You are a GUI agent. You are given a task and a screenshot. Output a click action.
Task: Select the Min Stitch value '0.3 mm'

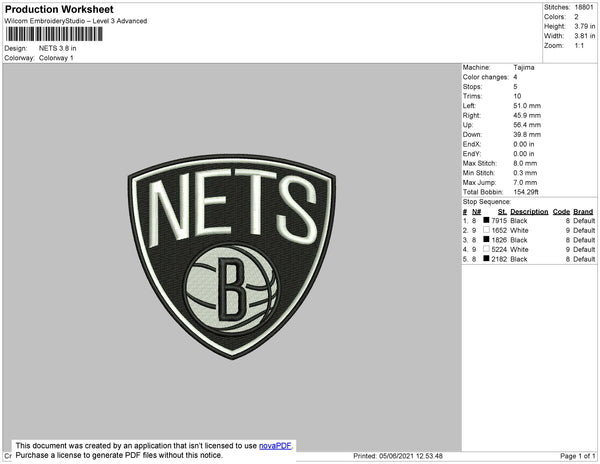click(525, 173)
